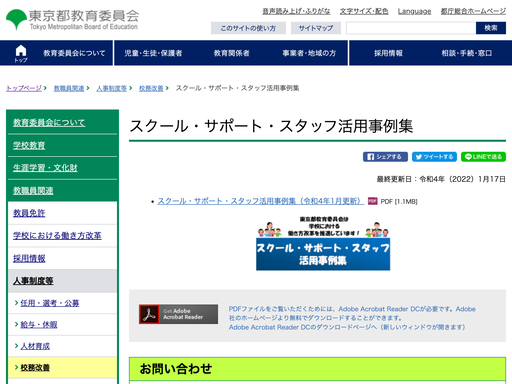512x384 pixels.
Task: Open 都庁総合ホームページ link
Action: tap(473, 11)
